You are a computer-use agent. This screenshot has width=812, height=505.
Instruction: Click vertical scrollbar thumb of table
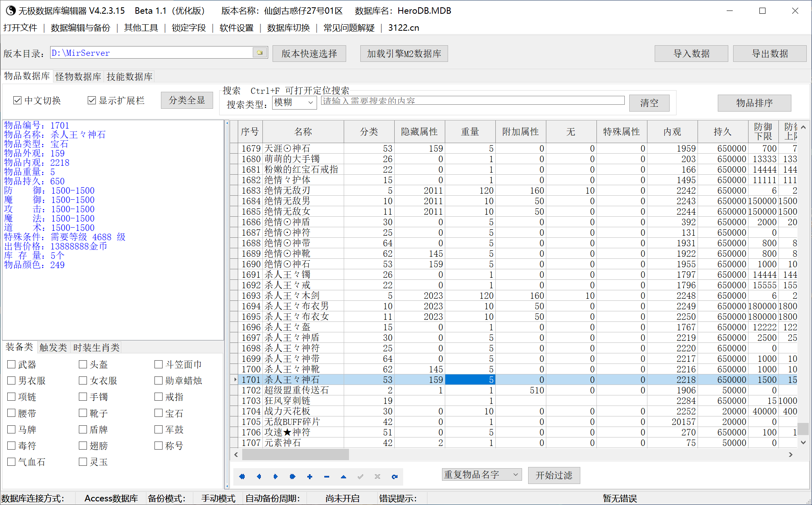click(x=803, y=428)
